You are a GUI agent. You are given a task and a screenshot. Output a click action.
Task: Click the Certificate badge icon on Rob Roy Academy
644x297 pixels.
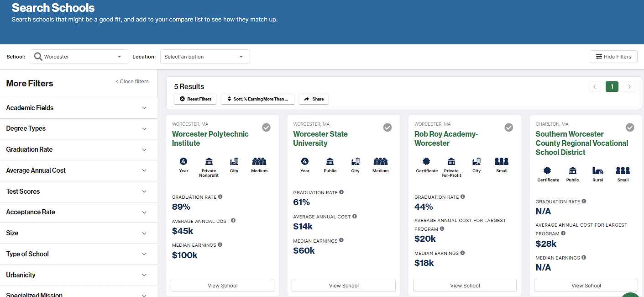point(426,161)
